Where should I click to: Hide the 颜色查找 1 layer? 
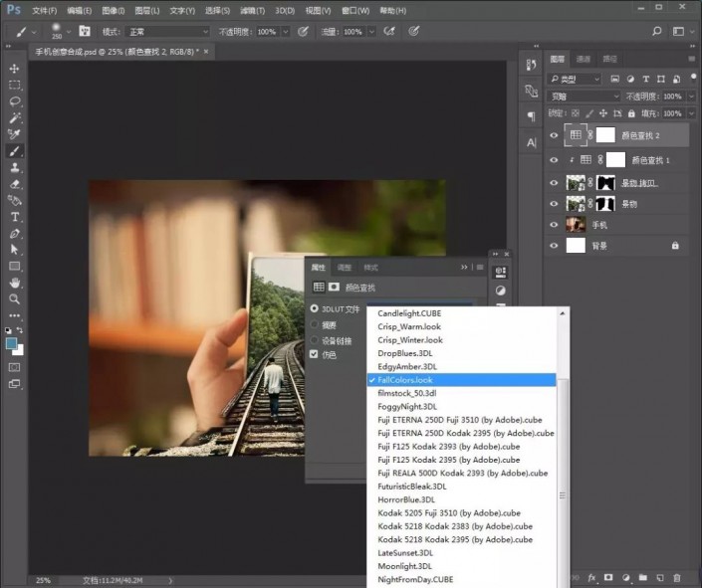[554, 160]
